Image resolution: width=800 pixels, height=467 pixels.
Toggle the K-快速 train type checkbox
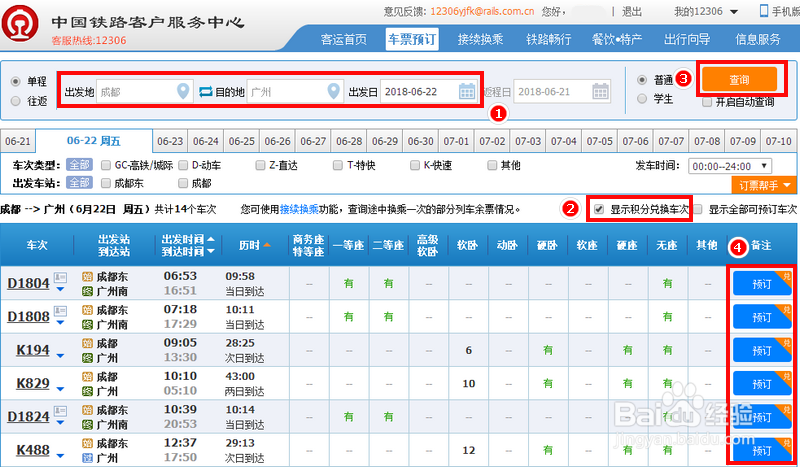click(x=415, y=165)
